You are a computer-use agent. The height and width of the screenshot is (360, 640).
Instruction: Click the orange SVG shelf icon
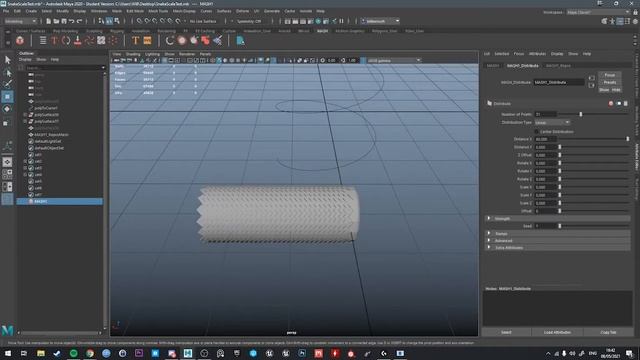click(147, 40)
